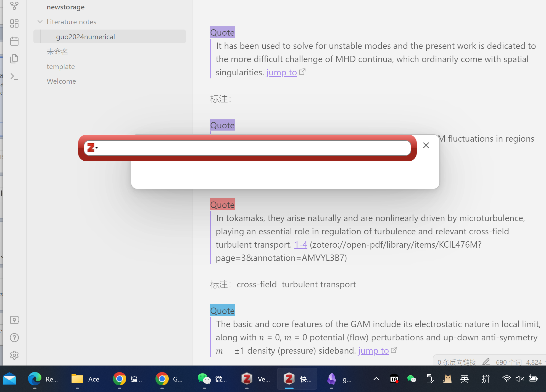The image size is (546, 392).
Task: Toggle the sound mute tray icon
Action: pos(519,379)
